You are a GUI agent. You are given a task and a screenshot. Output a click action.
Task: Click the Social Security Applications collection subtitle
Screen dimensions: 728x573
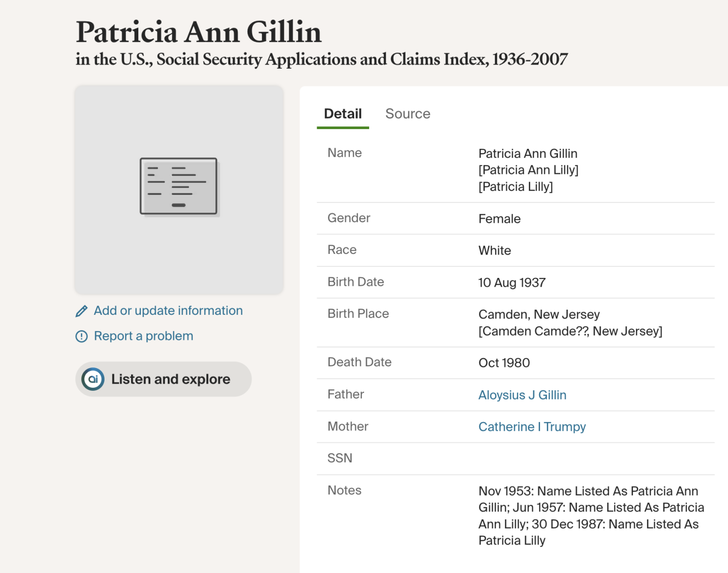click(x=321, y=59)
